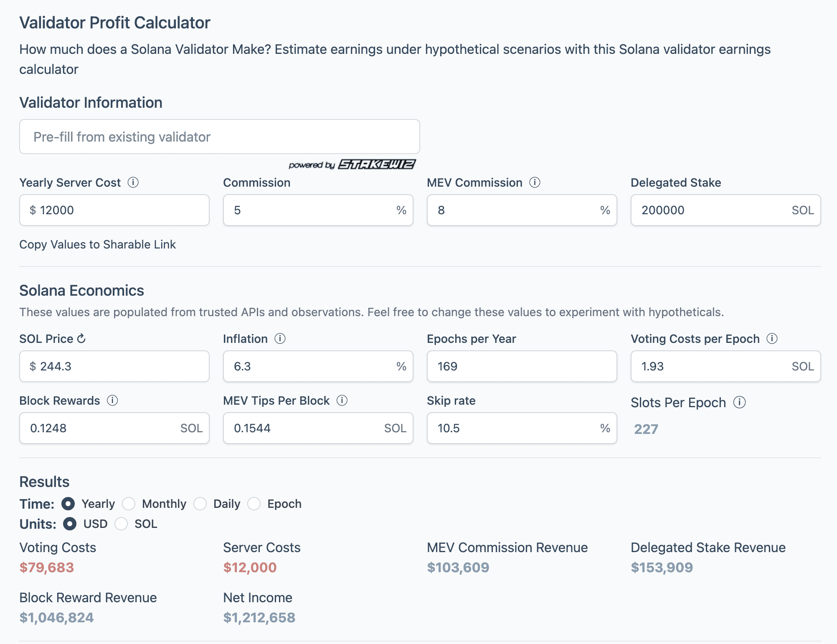Click the Epochs per Year field
Screen dimensions: 837x644
click(521, 366)
